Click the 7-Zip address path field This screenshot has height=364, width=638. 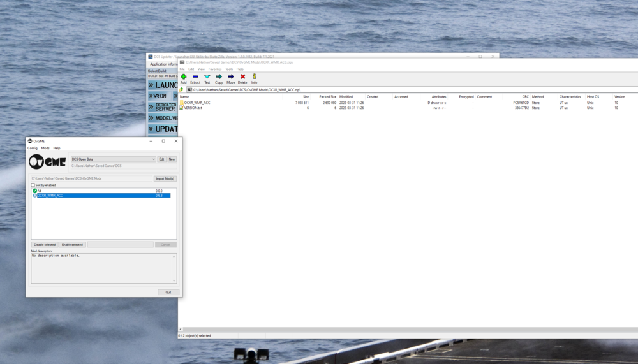(411, 89)
